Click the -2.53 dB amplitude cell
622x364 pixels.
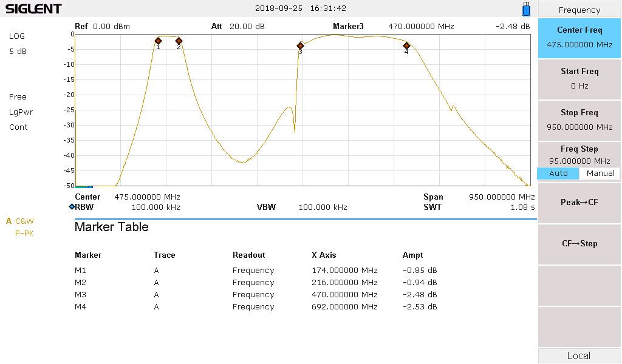coord(420,306)
